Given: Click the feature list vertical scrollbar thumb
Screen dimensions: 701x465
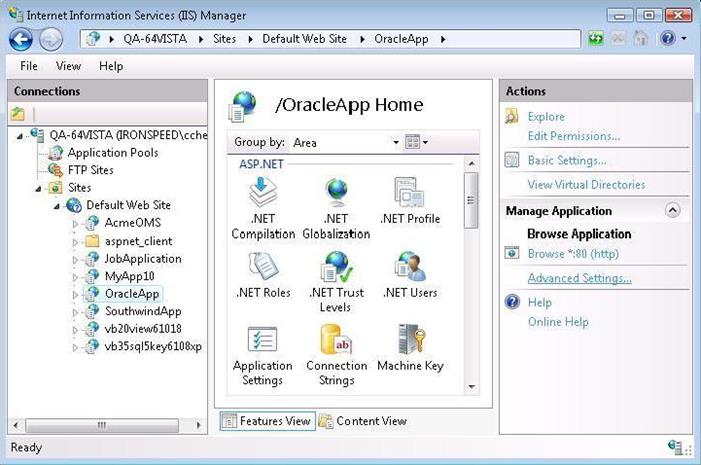Looking at the screenshot, I should [x=471, y=200].
